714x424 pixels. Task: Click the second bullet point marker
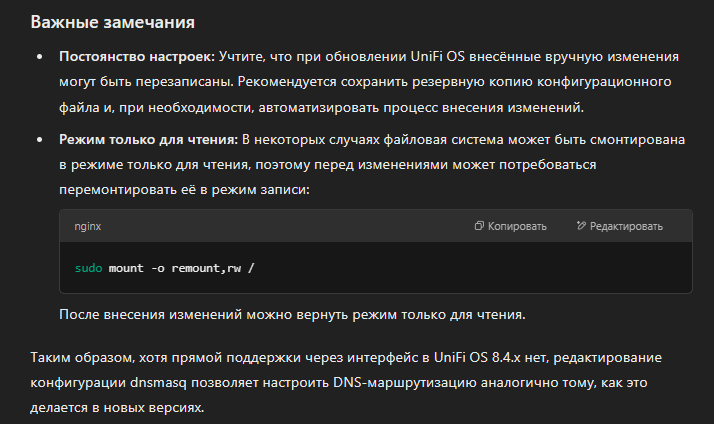40,140
